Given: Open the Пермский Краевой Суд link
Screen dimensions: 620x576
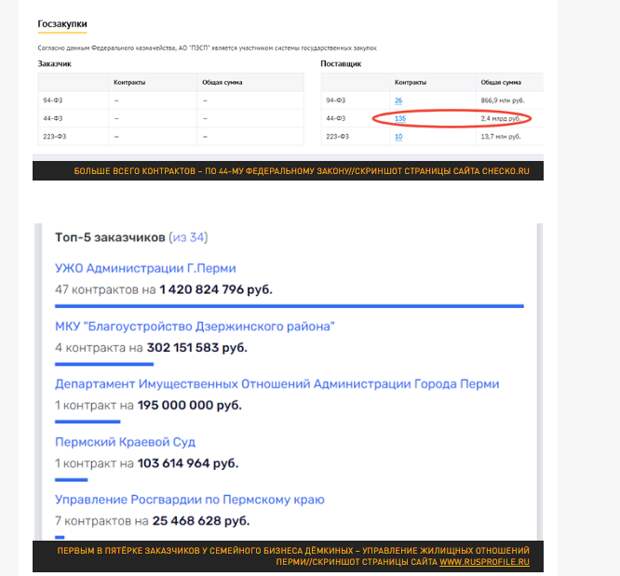Looking at the screenshot, I should click(125, 442).
